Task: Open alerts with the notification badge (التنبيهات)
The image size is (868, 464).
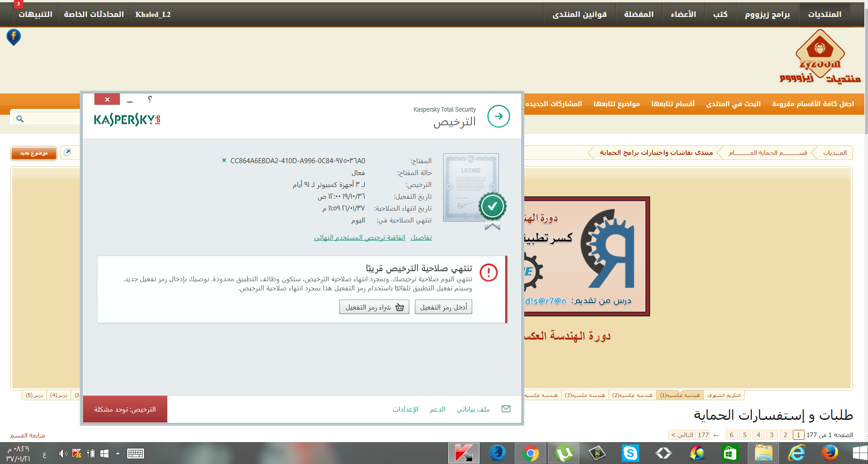Action: click(35, 14)
